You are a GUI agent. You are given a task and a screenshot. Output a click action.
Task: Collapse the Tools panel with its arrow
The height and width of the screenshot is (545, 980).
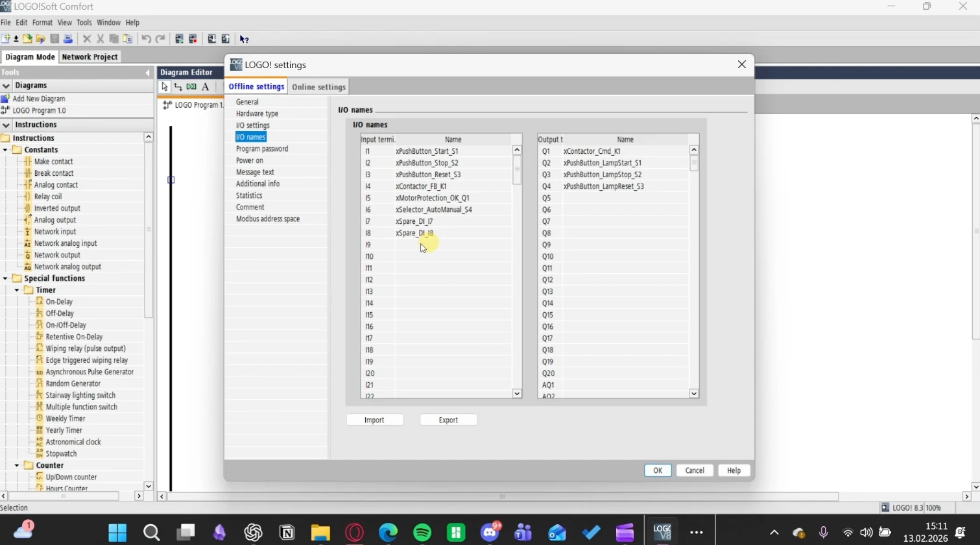[x=148, y=73]
